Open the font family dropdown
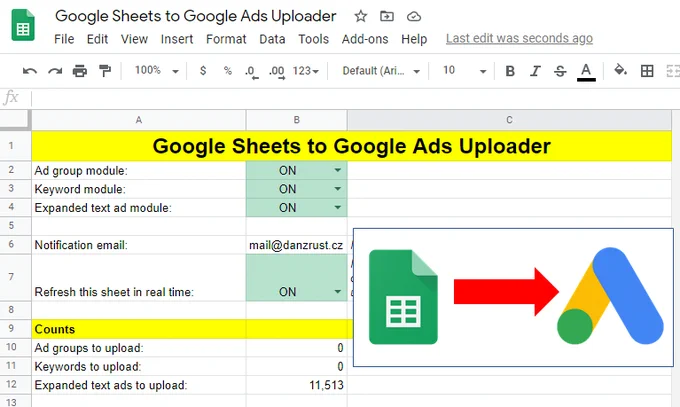The width and height of the screenshot is (680, 407). pyautogui.click(x=381, y=71)
